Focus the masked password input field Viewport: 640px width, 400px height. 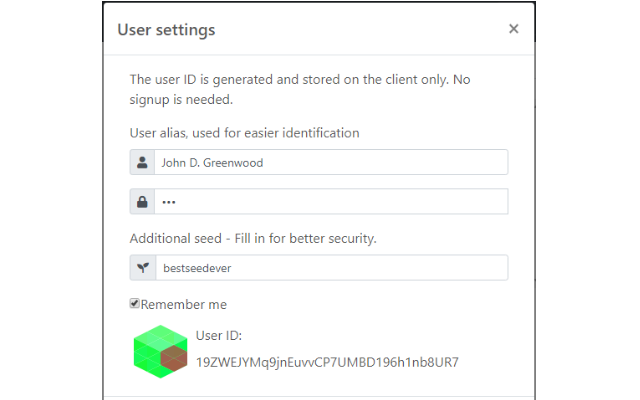tap(330, 202)
